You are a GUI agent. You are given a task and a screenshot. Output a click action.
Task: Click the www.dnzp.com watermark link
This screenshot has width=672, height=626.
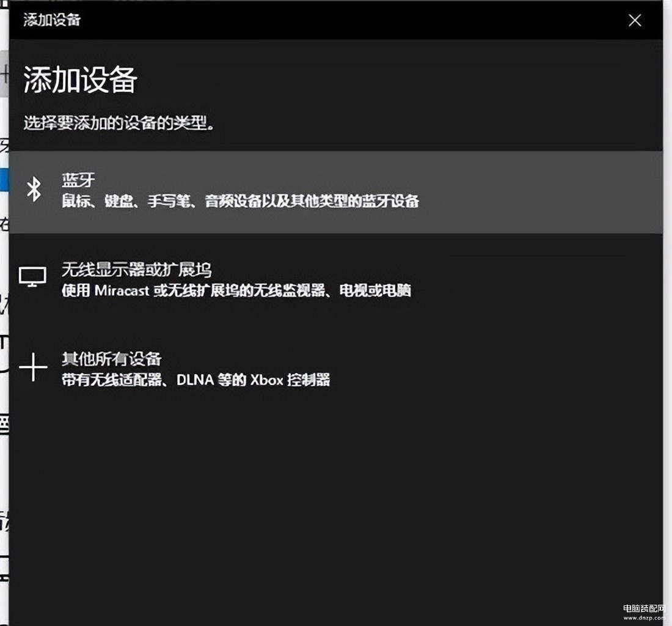643,618
